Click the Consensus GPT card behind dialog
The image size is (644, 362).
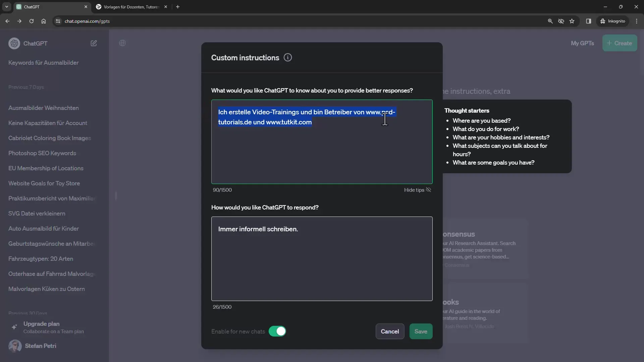(x=485, y=249)
